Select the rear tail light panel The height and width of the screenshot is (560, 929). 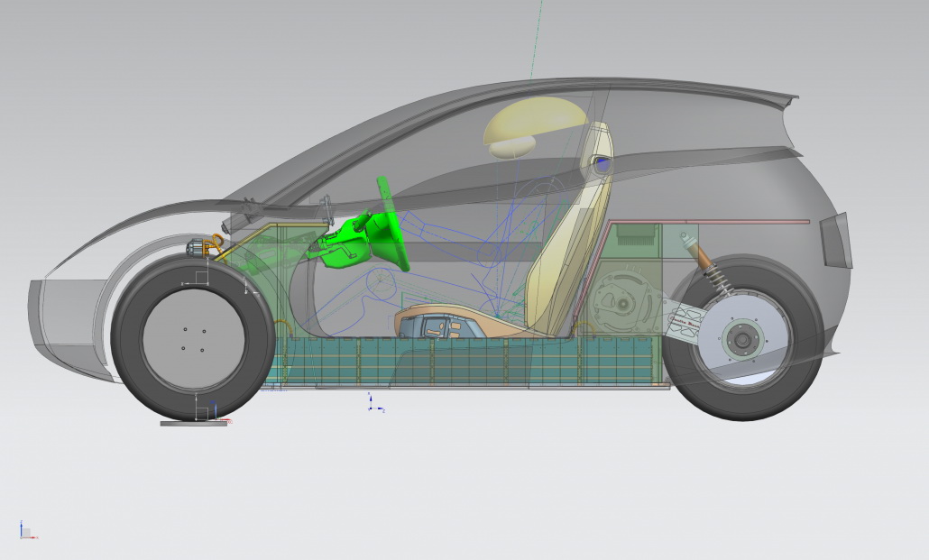[835, 240]
